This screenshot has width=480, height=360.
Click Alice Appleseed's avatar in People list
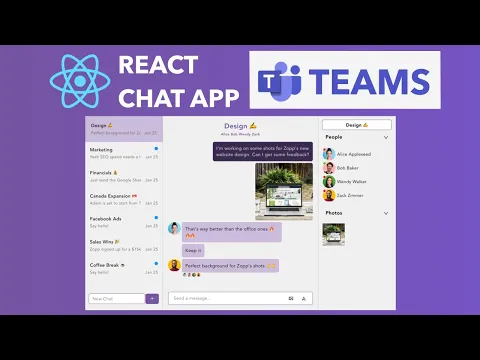[x=329, y=154]
